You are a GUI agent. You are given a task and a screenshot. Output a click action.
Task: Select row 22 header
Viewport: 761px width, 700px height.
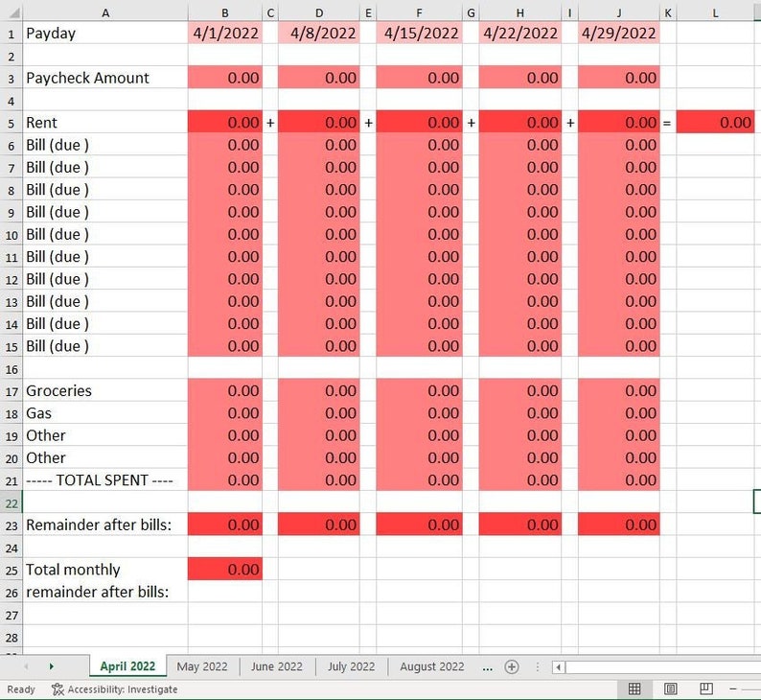pos(12,502)
